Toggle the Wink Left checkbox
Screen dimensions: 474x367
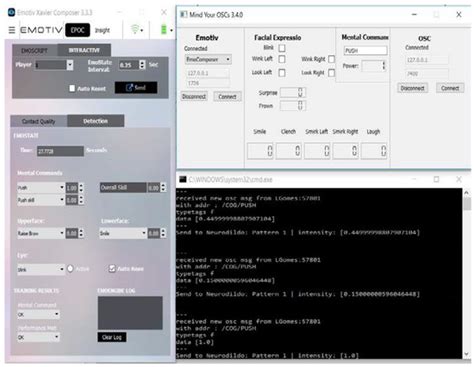[x=282, y=59]
